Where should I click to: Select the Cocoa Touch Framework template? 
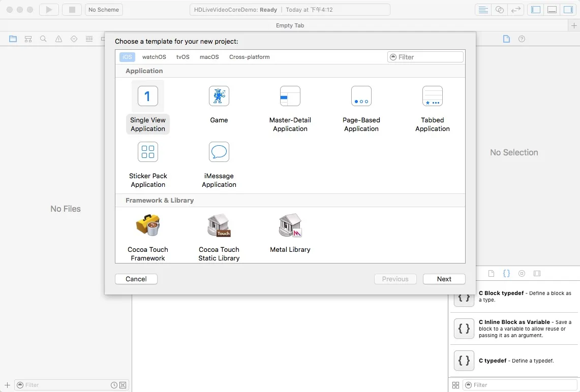147,237
